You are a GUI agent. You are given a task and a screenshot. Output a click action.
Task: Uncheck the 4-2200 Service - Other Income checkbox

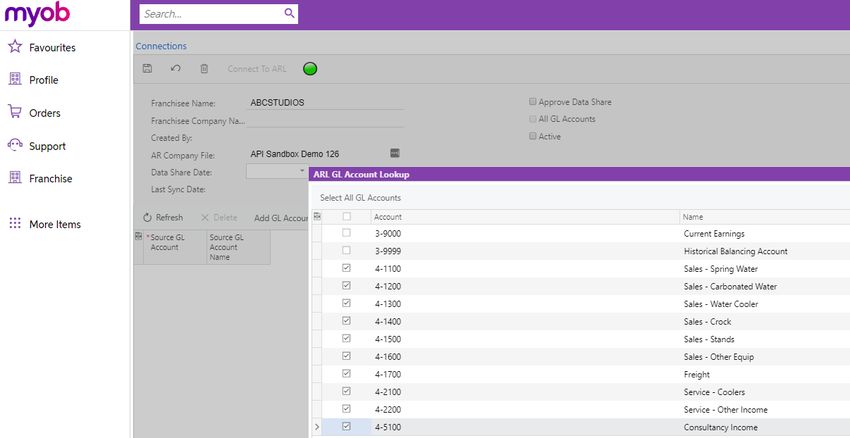[x=346, y=409]
